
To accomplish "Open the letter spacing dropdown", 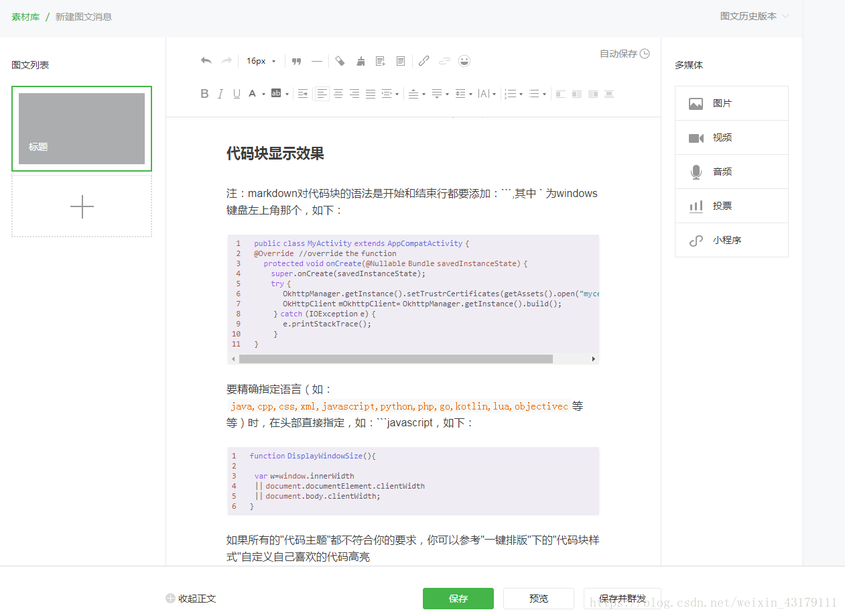I will tap(487, 94).
